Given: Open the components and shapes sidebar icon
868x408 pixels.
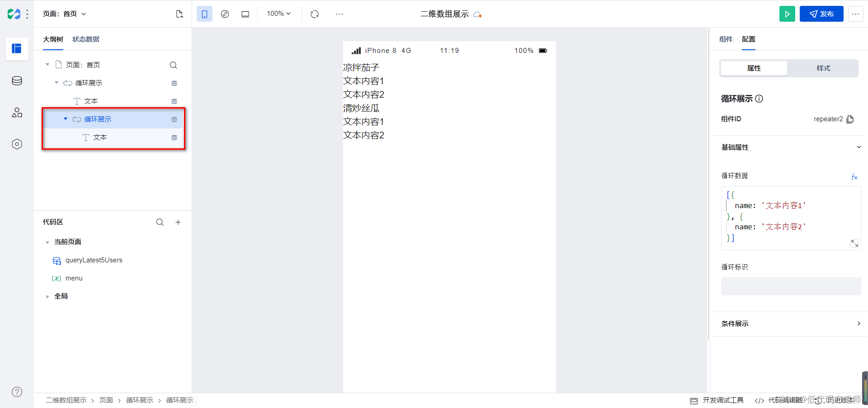Looking at the screenshot, I should pos(17,113).
